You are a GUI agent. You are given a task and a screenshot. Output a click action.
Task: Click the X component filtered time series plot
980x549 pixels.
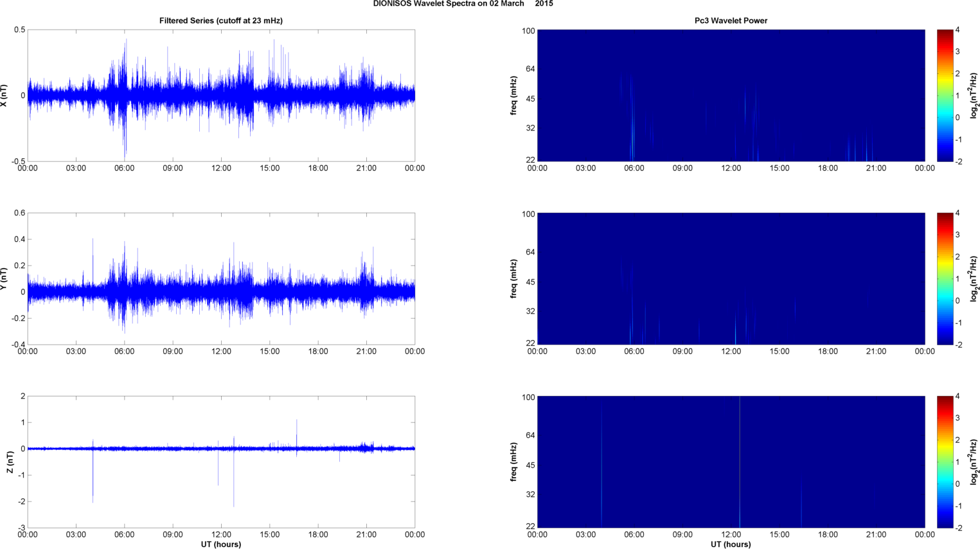click(x=221, y=96)
